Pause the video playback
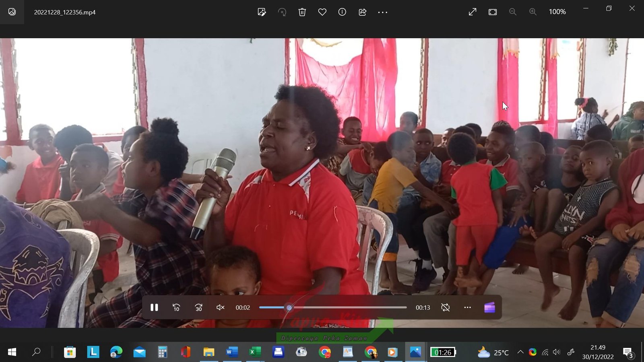644x362 pixels. (154, 308)
